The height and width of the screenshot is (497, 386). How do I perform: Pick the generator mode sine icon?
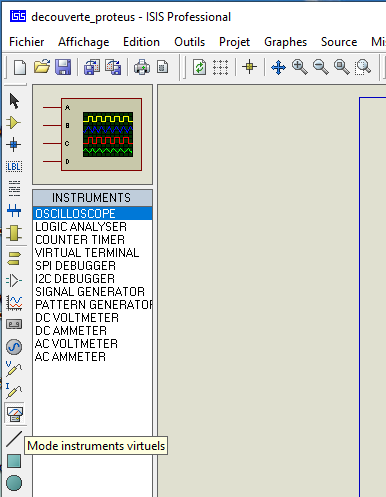14,347
